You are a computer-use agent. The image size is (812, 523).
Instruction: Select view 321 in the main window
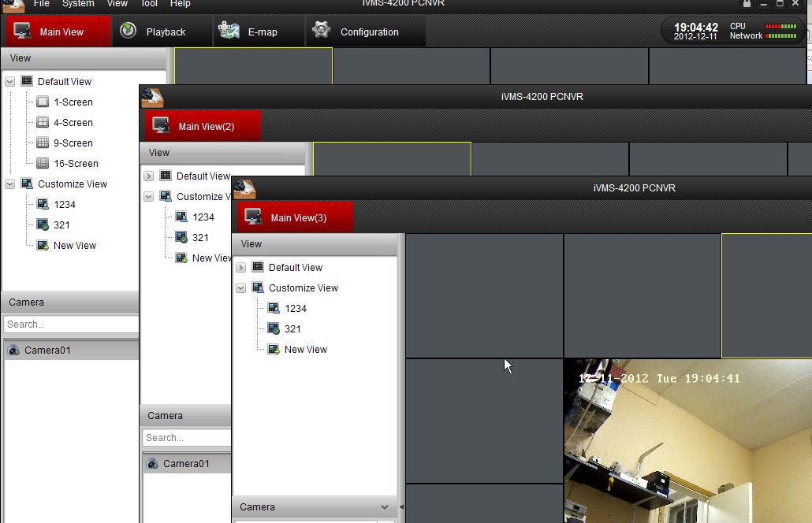pyautogui.click(x=61, y=225)
